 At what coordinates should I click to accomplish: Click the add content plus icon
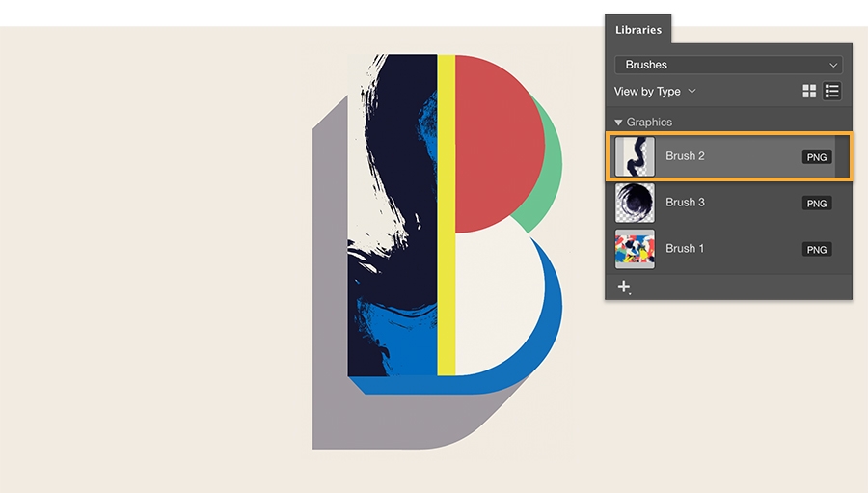pyautogui.click(x=624, y=287)
